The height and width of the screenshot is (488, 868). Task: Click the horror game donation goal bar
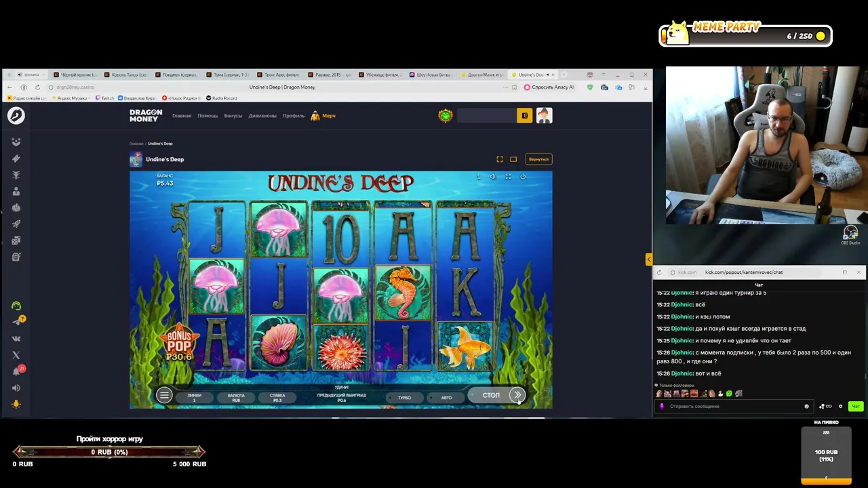click(109, 452)
